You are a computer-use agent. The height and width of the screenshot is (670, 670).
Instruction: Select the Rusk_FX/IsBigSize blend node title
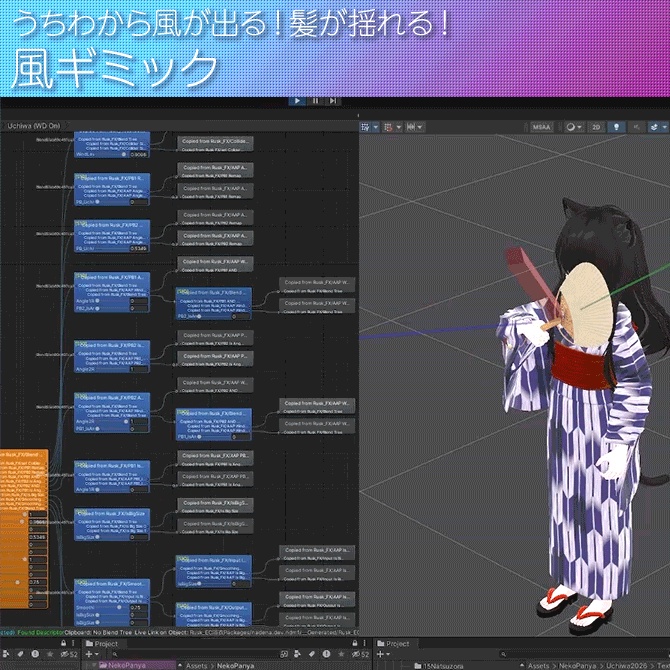112,513
